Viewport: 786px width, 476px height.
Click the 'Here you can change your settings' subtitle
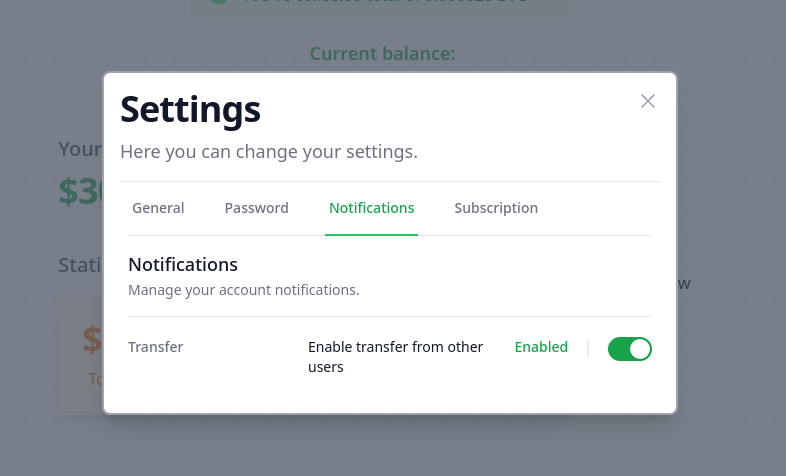coord(268,153)
